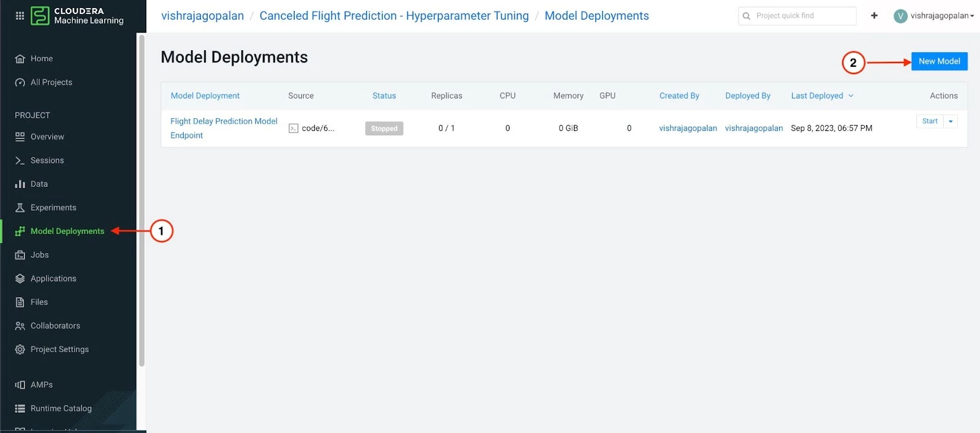Click the Collaborators people icon
Viewport: 980px width, 433px height.
point(20,326)
